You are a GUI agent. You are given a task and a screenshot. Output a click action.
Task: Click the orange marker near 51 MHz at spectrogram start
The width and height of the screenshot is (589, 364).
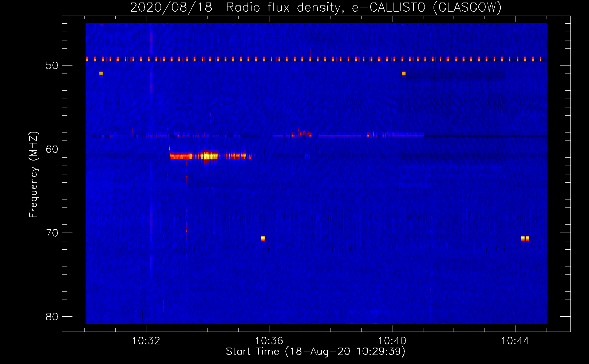[x=101, y=74]
